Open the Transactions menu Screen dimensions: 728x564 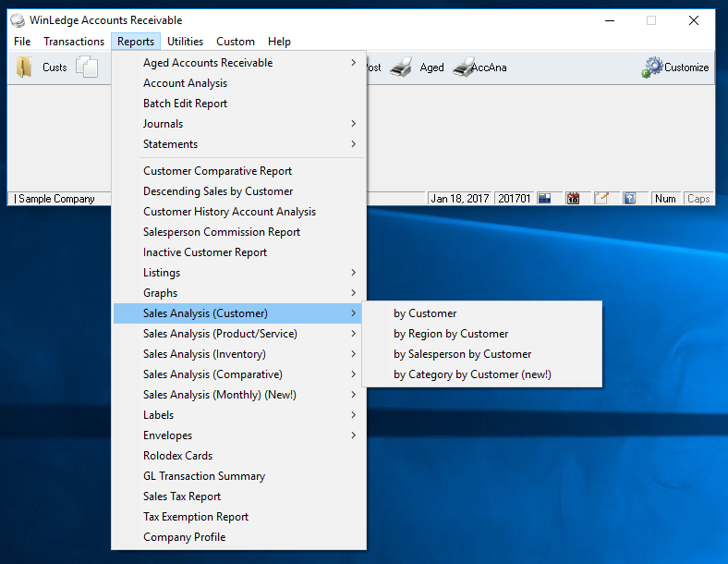pos(74,42)
